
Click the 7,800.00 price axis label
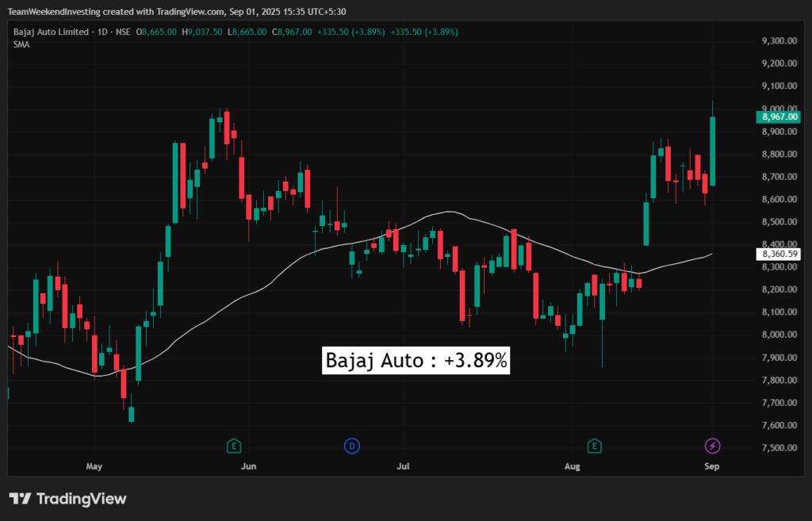pos(779,380)
